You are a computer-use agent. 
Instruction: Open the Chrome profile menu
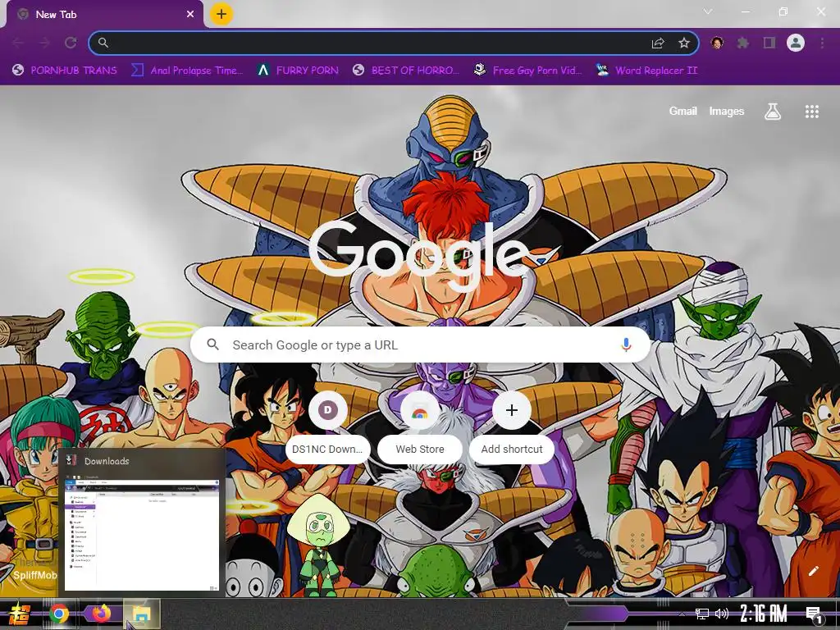tap(796, 43)
